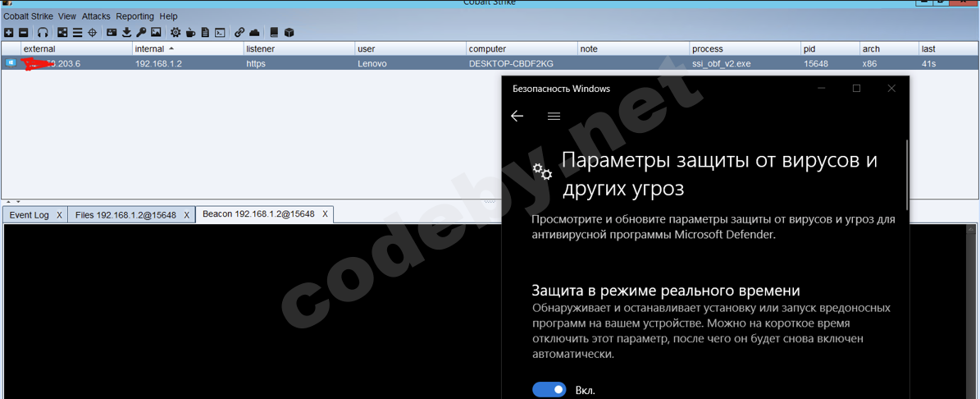
Task: Open the View menu
Action: coord(67,16)
